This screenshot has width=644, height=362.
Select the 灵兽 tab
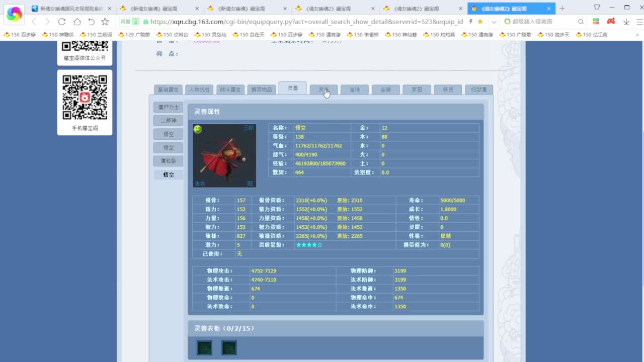pos(292,88)
